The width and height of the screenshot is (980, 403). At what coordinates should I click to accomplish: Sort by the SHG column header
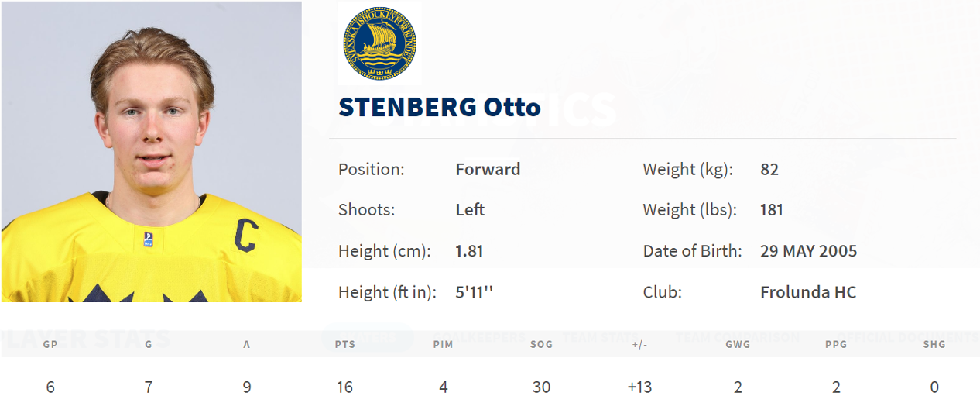(934, 344)
